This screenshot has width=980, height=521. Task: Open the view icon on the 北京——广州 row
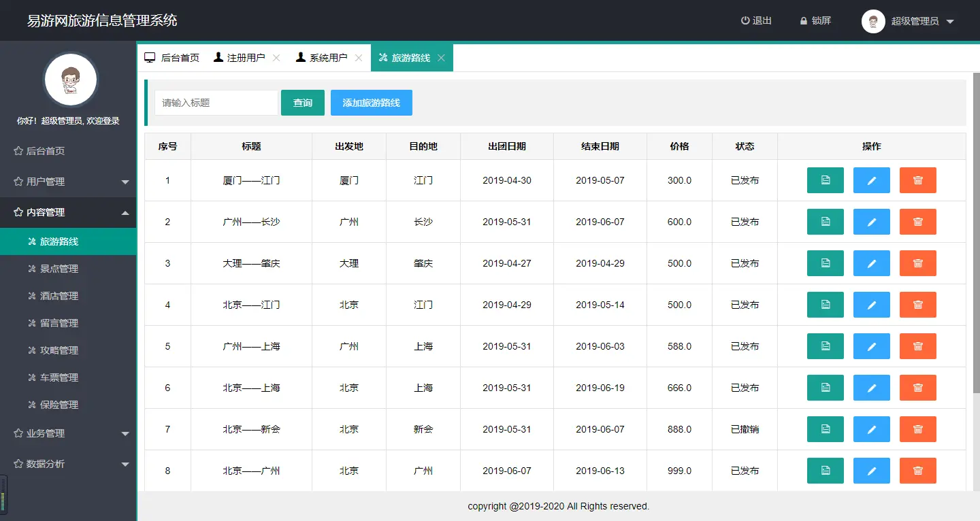[x=826, y=471]
